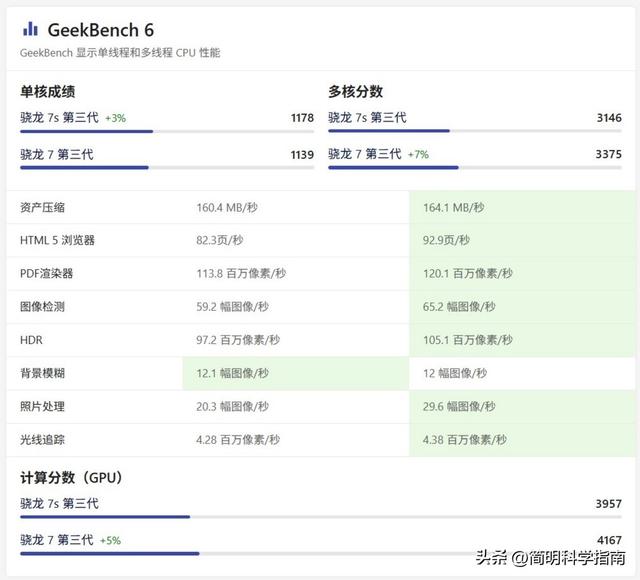The image size is (640, 580).
Task: Click the multi-core score 3375
Action: coord(609,154)
